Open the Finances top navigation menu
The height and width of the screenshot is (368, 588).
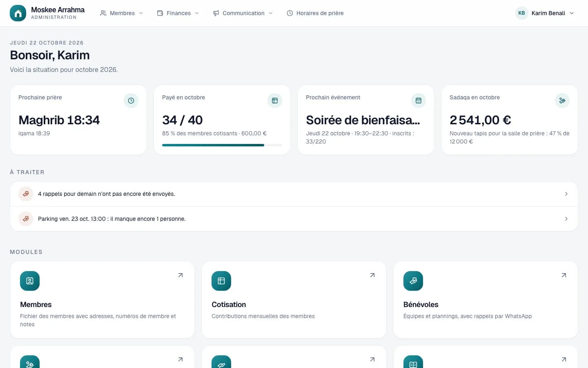(178, 13)
